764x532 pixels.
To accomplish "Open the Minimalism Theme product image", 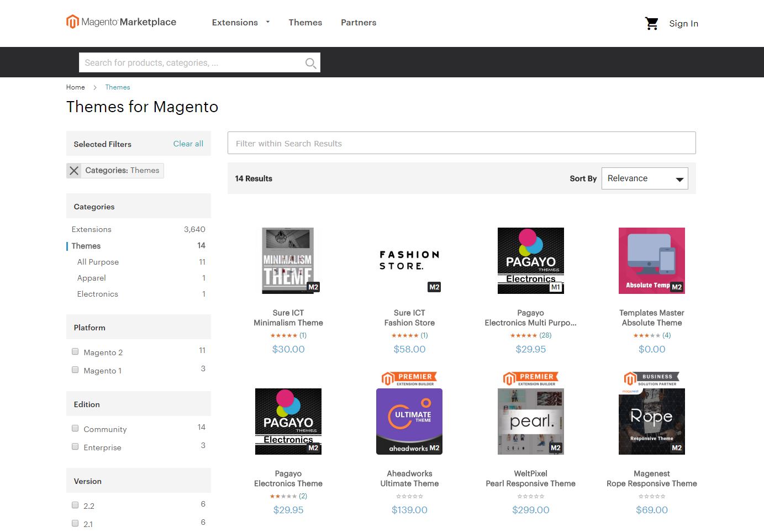I will coord(288,261).
